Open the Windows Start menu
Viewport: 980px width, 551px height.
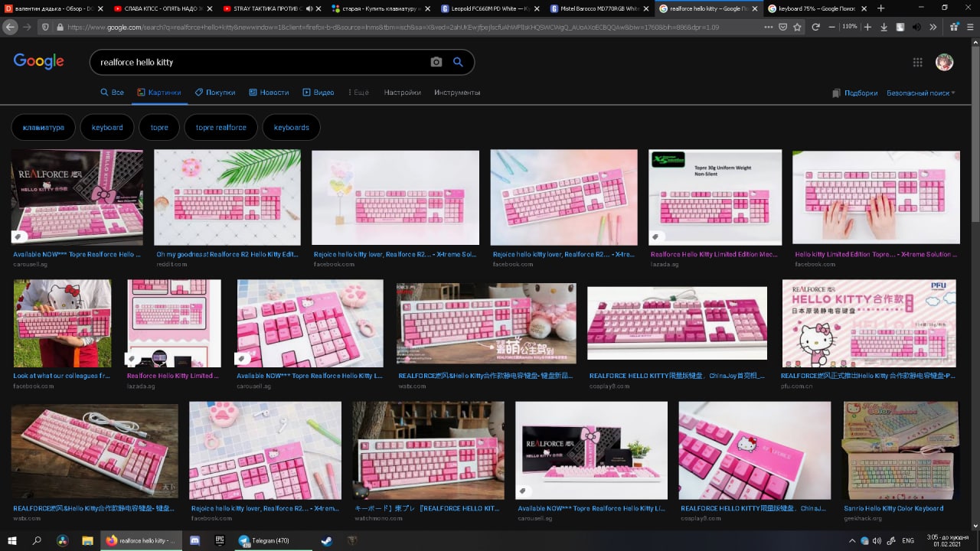tap(12, 540)
